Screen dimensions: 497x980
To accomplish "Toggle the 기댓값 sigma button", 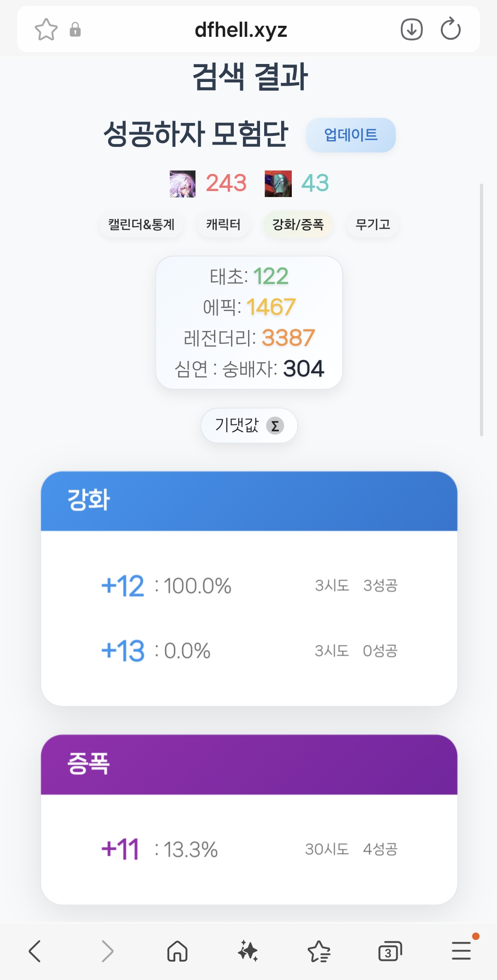I will tap(249, 425).
